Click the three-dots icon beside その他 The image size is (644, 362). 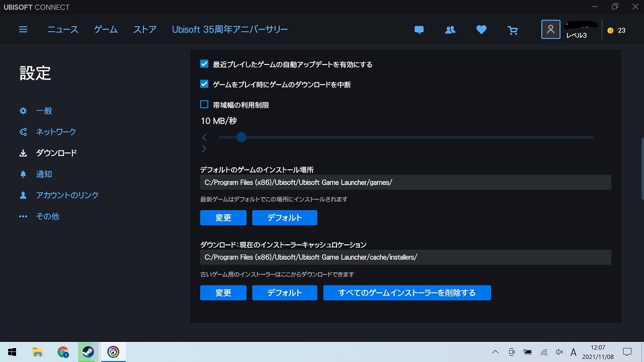[23, 216]
